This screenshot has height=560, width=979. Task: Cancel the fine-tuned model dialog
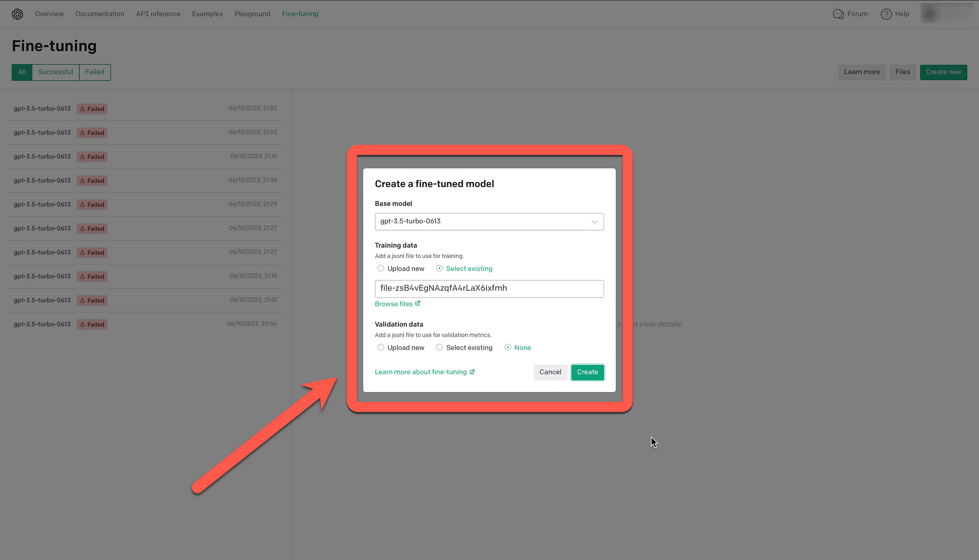(550, 372)
